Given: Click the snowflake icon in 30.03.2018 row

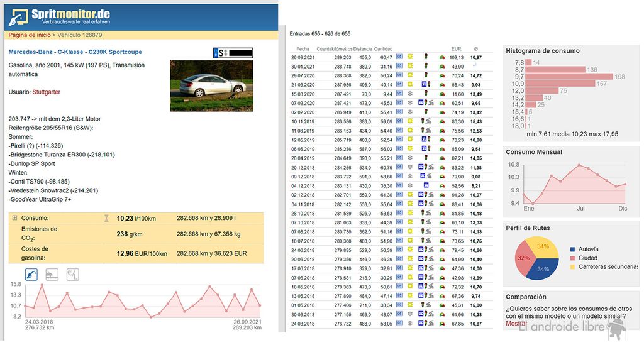Looking at the screenshot, I should [x=410, y=314].
